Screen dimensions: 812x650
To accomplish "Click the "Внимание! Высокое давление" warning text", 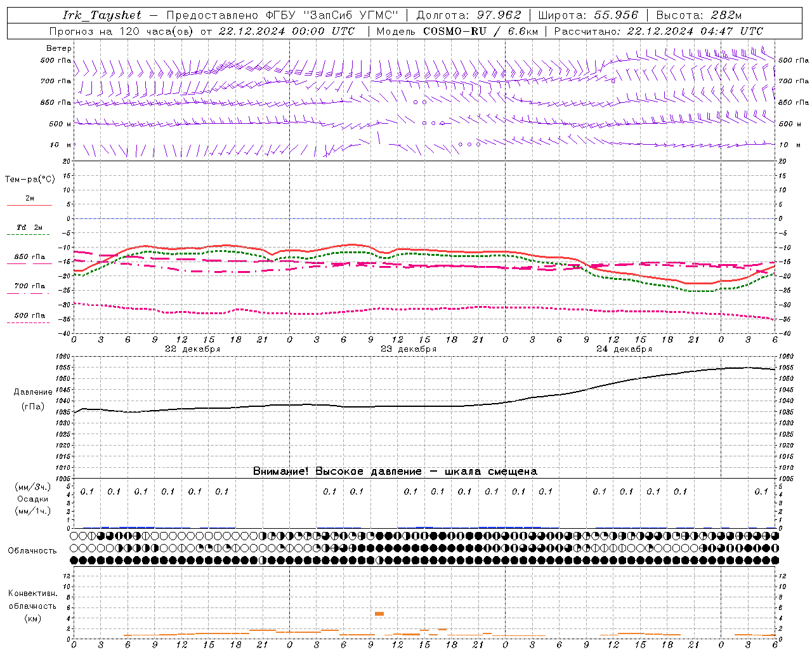I will tap(337, 472).
